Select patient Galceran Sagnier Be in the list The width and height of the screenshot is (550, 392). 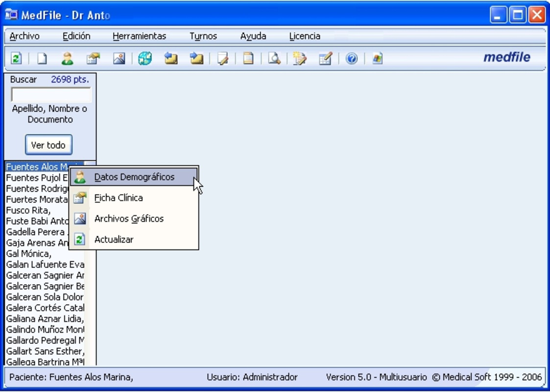coord(45,286)
